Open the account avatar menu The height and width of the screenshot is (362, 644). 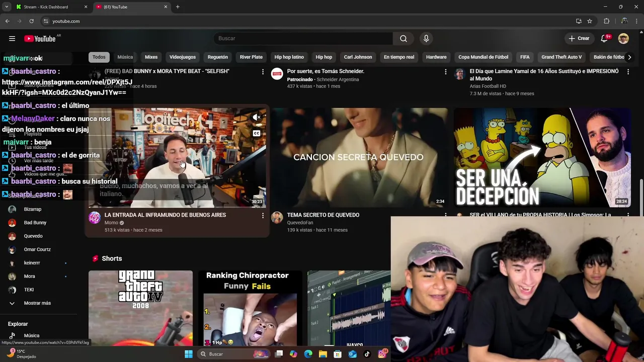tap(623, 39)
